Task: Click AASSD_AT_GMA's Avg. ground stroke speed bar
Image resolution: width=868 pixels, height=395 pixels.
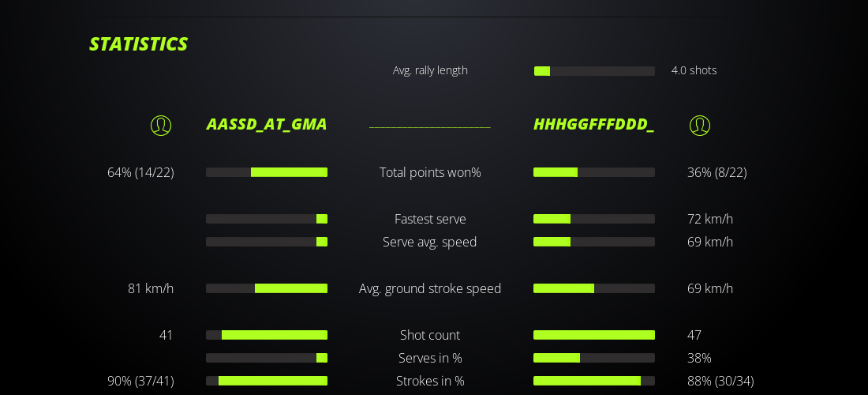Action: [267, 288]
